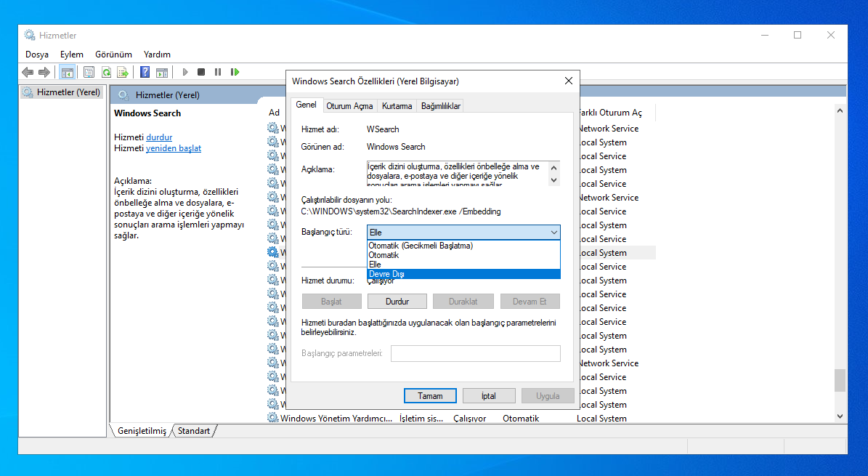Click the Export List toolbar icon

[x=122, y=72]
